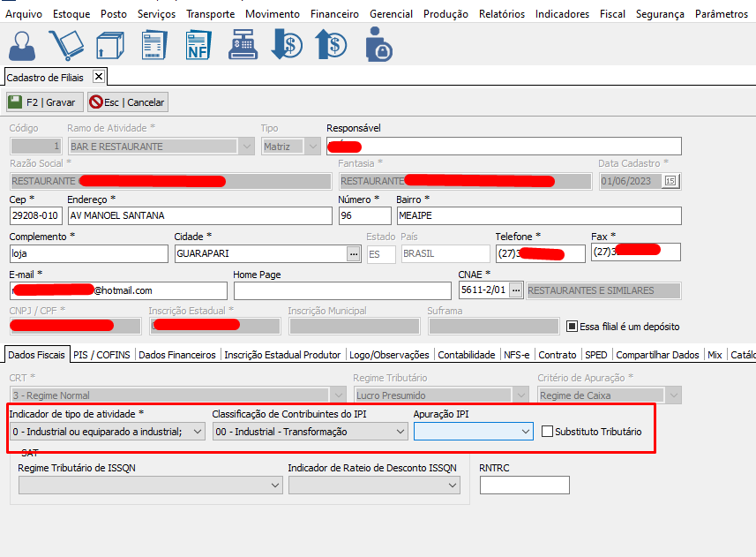Click the RNTRC input field
The image size is (756, 557).
coord(524,485)
